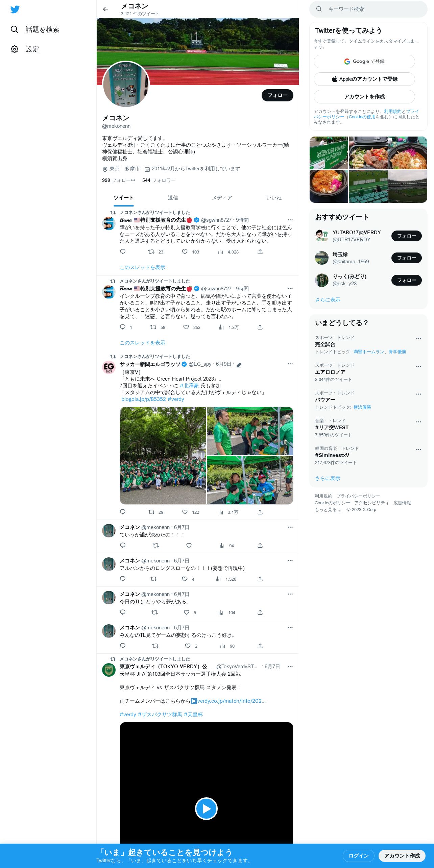Retweet the 今日のTLはどうやら夢がある tweet
Viewport: 434px width, 868px height.
[x=154, y=612]
